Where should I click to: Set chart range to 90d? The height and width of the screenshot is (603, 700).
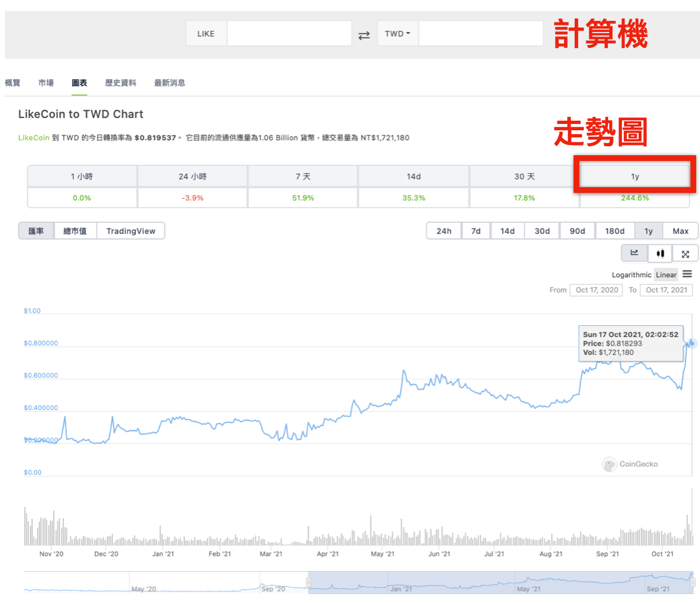577,231
